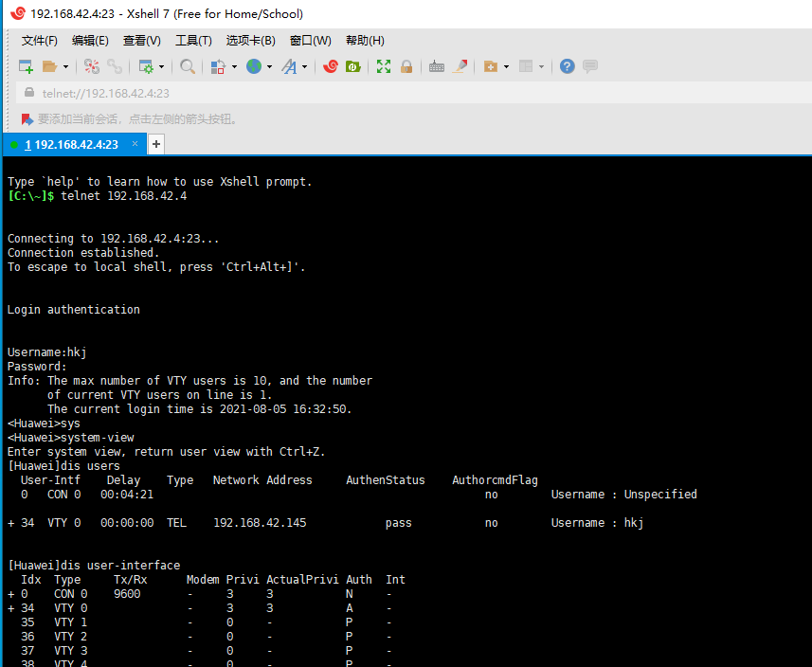The height and width of the screenshot is (667, 812).
Task: Open session properties via the gear icon
Action: 148,66
